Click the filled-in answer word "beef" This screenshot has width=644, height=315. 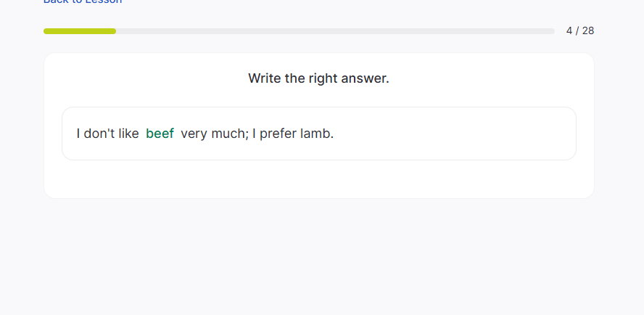point(160,134)
